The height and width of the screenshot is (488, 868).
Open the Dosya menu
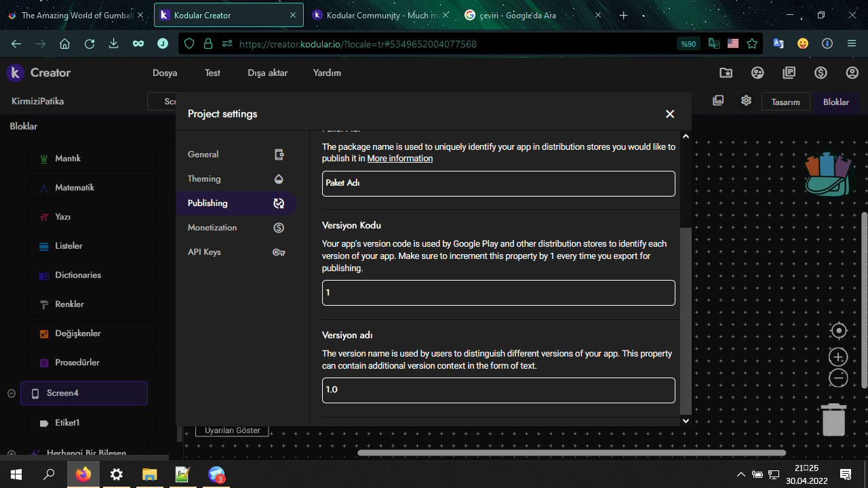(x=165, y=73)
